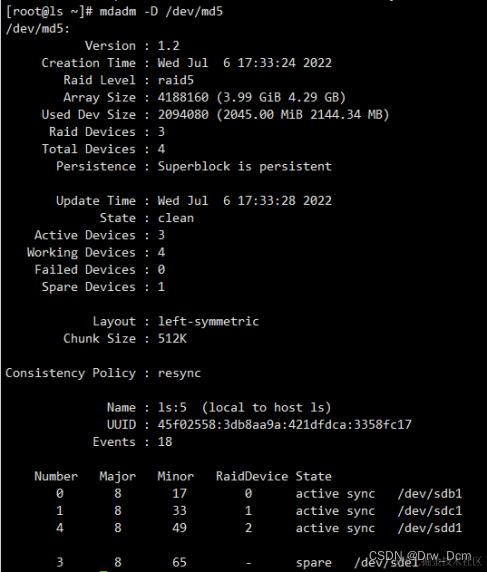This screenshot has height=572, width=487.
Task: Click the CSDN @Drw_Dcm watermark
Action: (x=420, y=556)
